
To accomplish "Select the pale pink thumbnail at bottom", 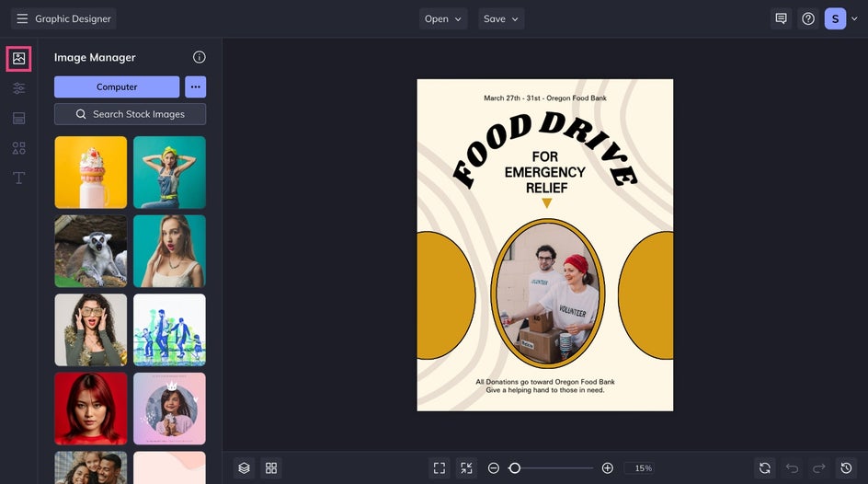I will [x=169, y=467].
